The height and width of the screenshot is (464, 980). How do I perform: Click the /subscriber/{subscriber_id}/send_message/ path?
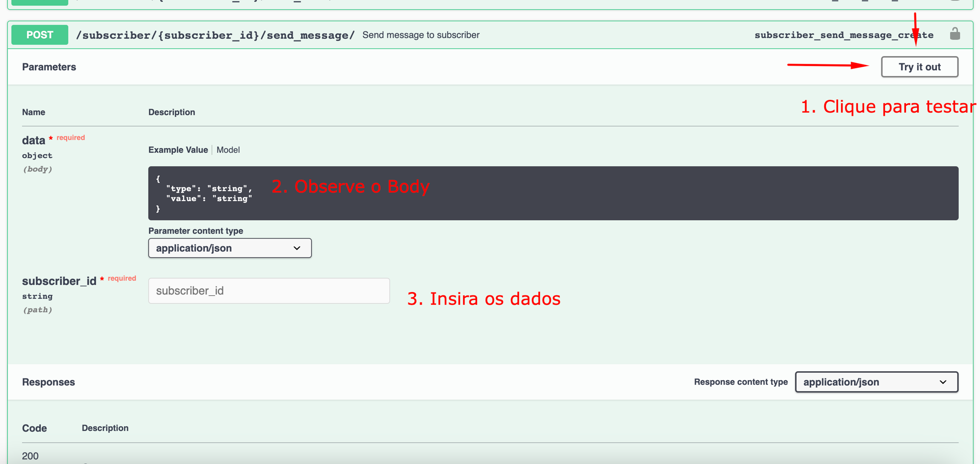click(215, 35)
